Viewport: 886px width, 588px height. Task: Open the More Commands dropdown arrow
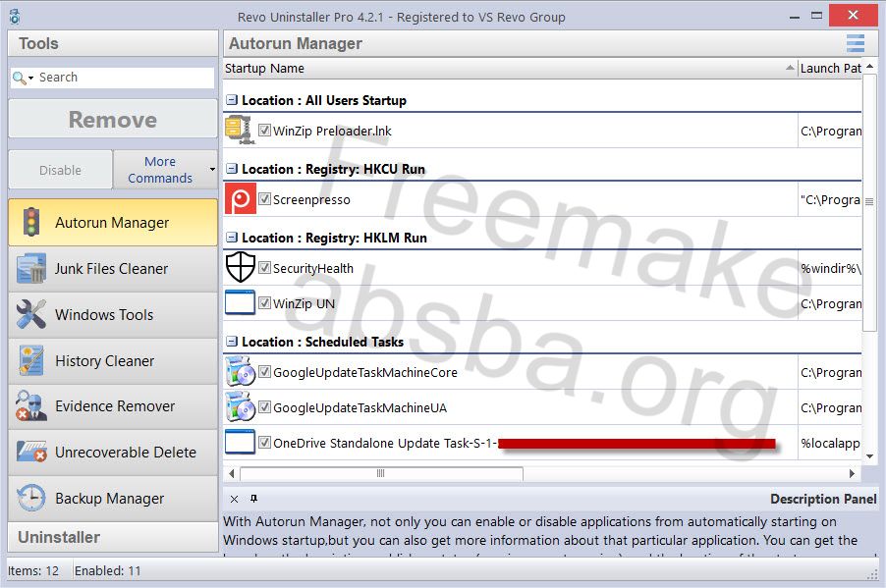pos(212,170)
